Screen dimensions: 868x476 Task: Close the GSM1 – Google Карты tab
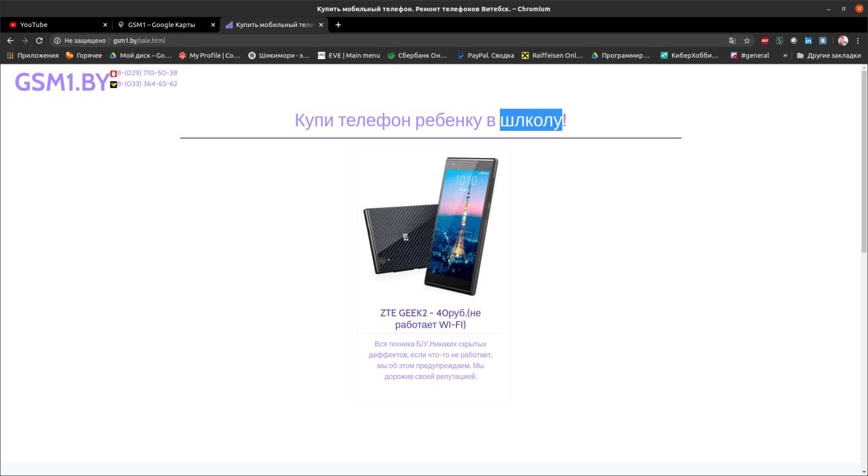214,25
